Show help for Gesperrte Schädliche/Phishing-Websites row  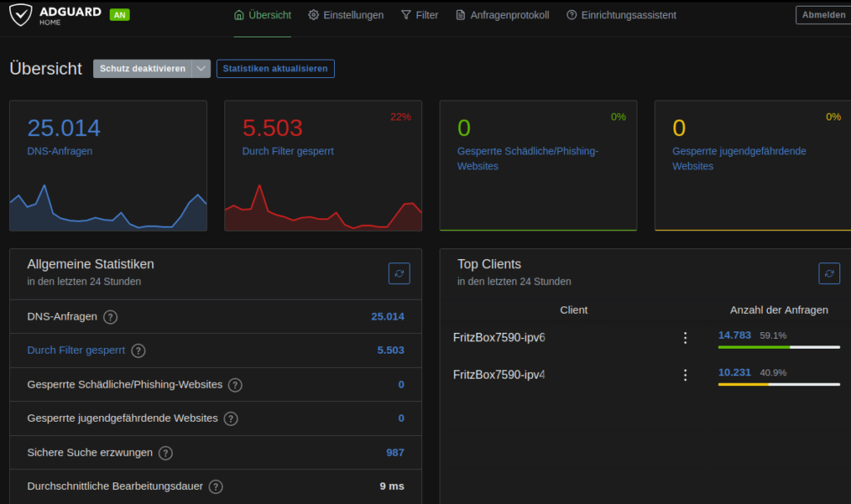(x=235, y=385)
